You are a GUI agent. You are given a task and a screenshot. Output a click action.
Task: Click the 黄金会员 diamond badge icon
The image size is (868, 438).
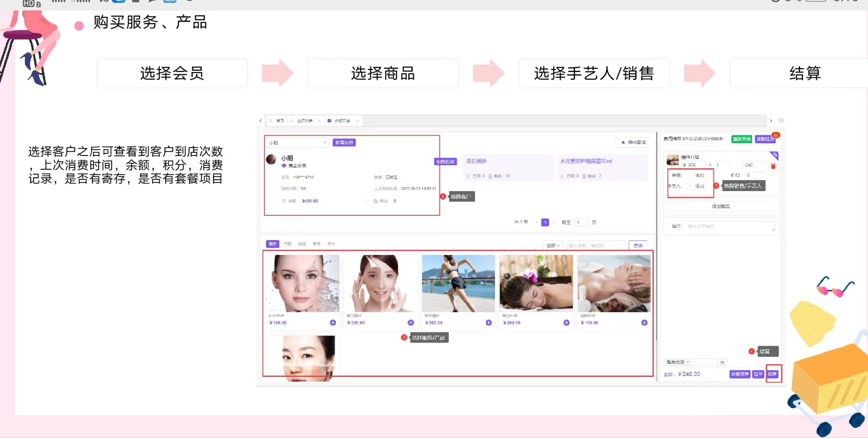(284, 166)
